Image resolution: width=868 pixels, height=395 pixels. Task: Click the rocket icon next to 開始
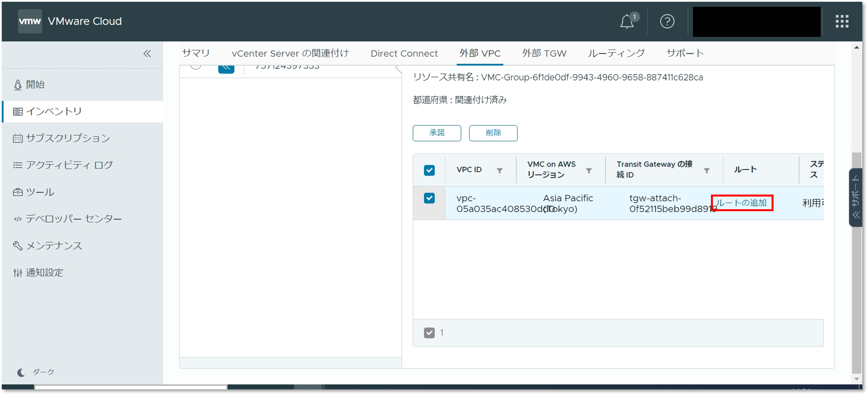click(18, 85)
